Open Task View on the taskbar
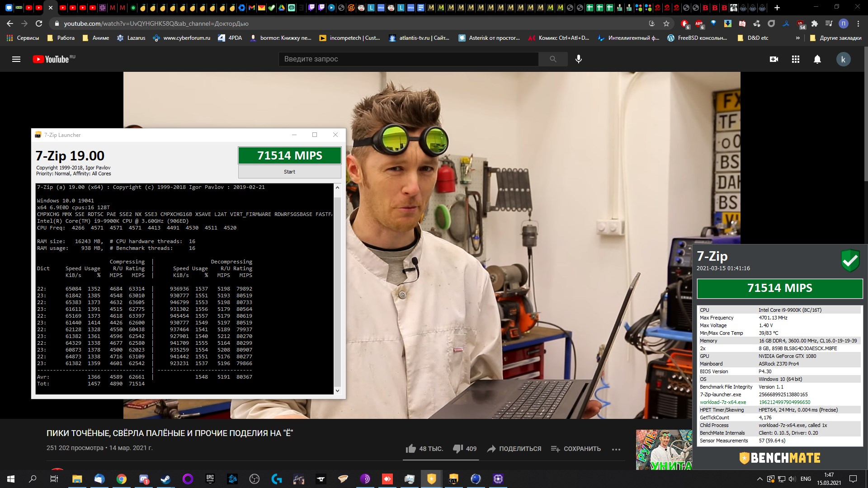The height and width of the screenshot is (488, 868). coord(54,479)
